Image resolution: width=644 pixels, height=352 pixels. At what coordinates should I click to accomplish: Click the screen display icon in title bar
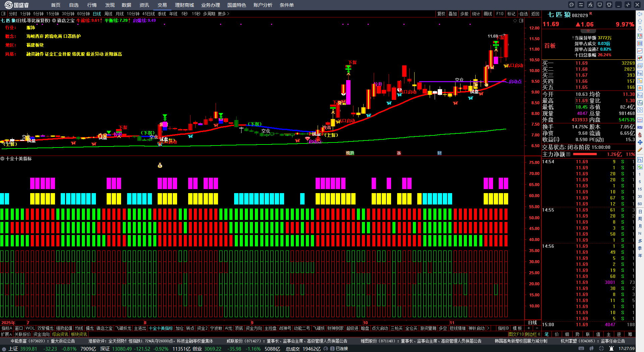click(x=600, y=5)
